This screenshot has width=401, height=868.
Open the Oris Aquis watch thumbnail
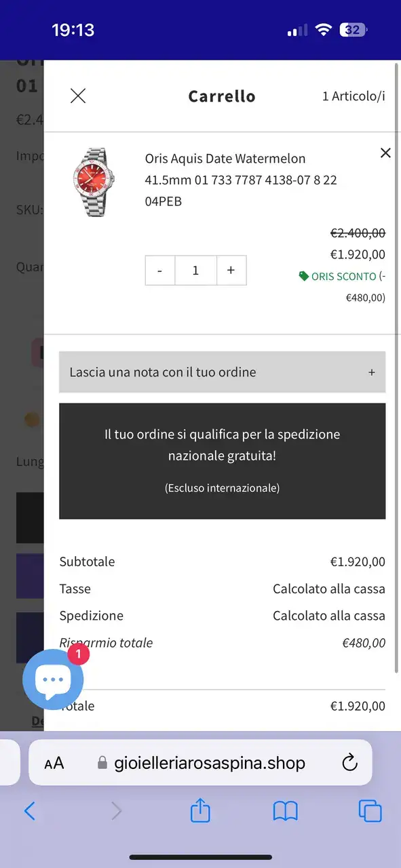click(x=94, y=182)
